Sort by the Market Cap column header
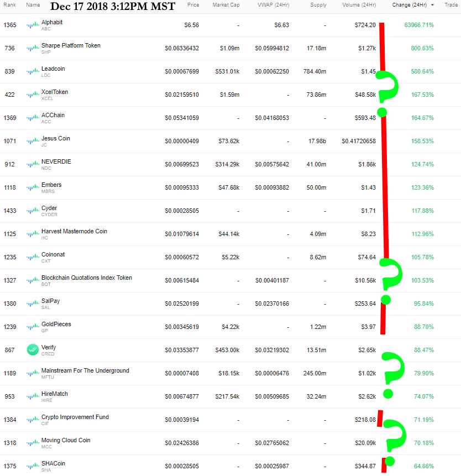 tap(226, 5)
